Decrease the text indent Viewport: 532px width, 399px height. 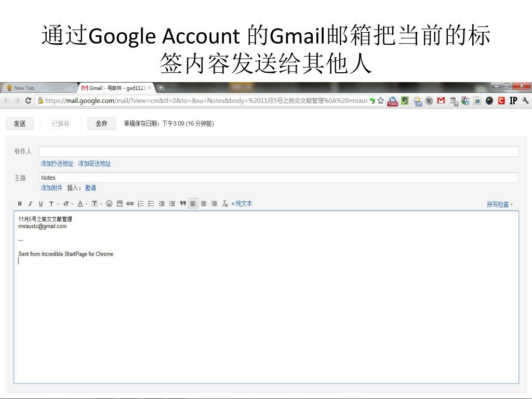pos(162,204)
